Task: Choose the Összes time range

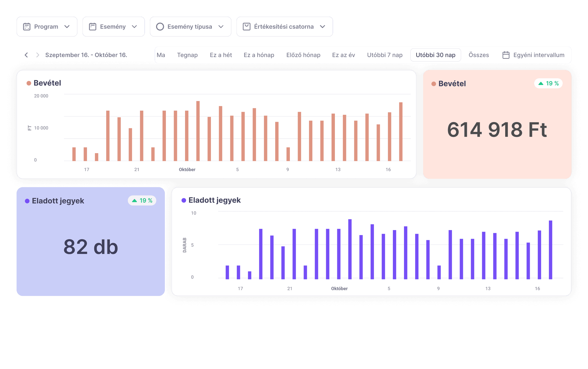Action: [x=479, y=55]
